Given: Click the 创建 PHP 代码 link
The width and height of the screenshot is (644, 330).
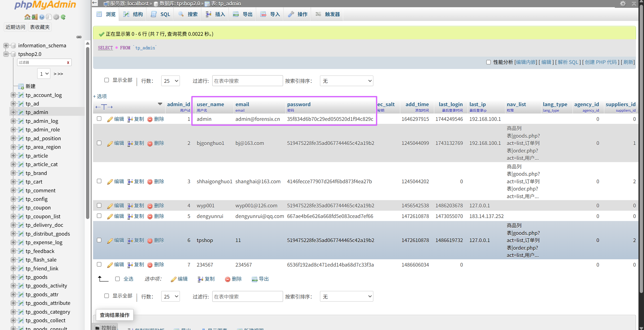Looking at the screenshot, I should pyautogui.click(x=601, y=62).
